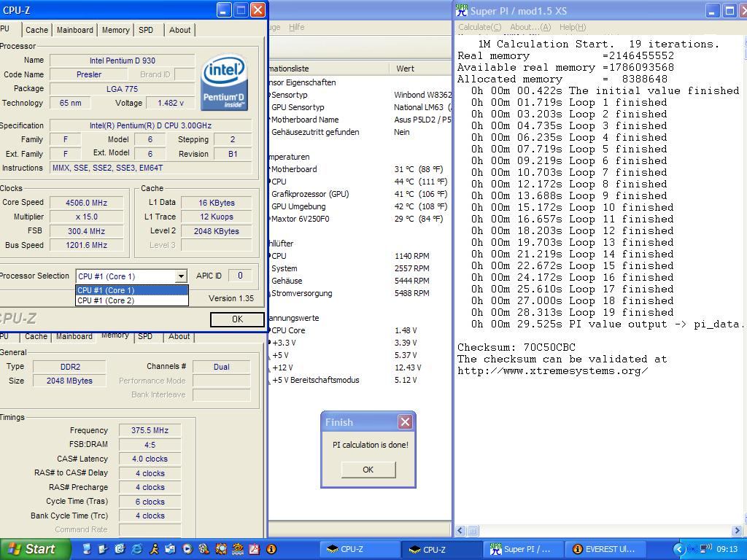Click the Wert column header in EVEREST
The image size is (747, 560).
(x=420, y=69)
